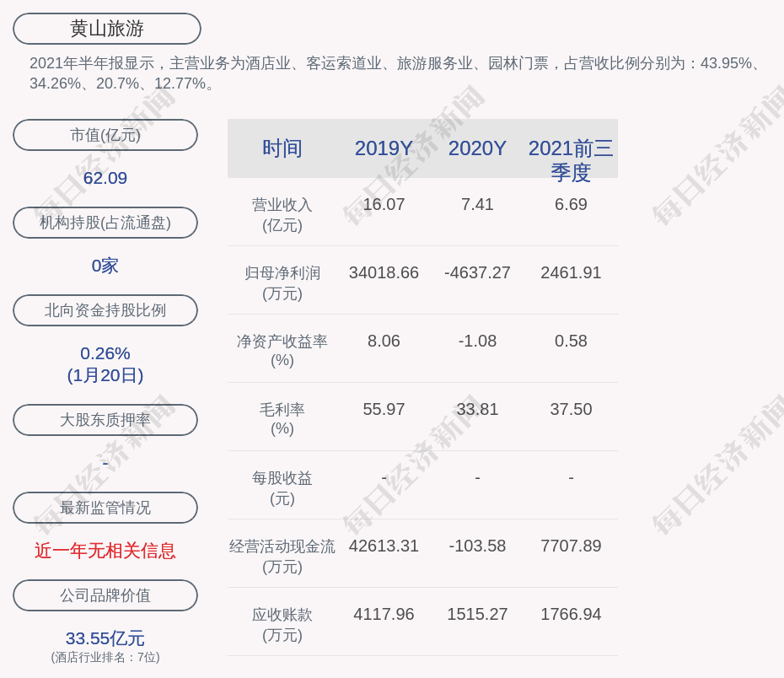The height and width of the screenshot is (678, 784).
Task: Click the 毛利率(%) row label
Action: 282,419
